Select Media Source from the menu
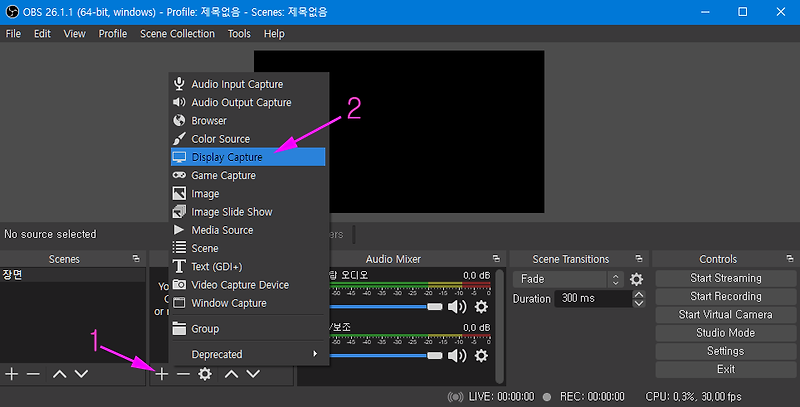Screen dimensions: 800x407 248,230
